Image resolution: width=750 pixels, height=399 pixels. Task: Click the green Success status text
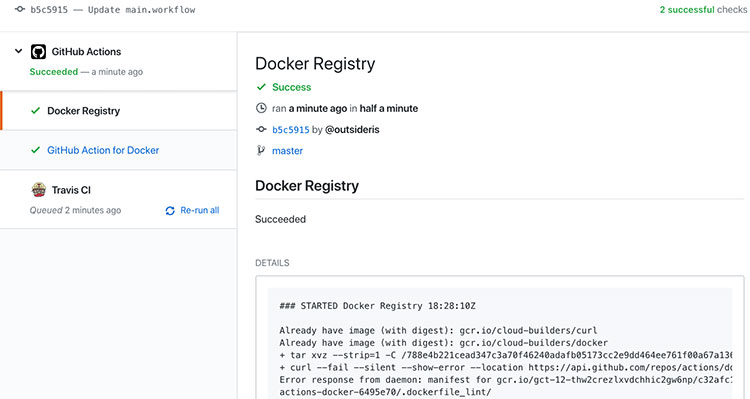point(292,87)
